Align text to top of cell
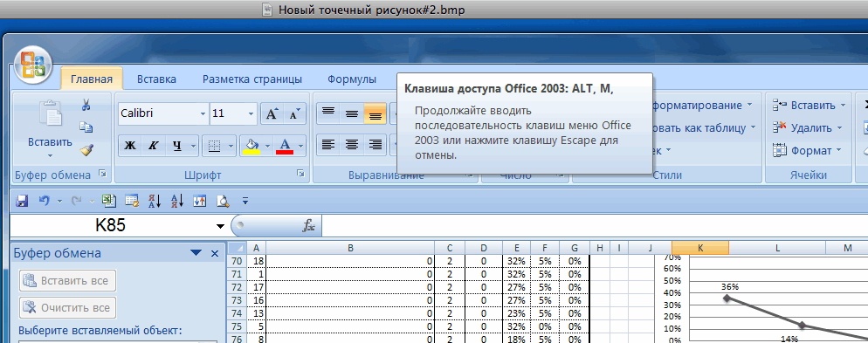This screenshot has height=343, width=868. click(327, 114)
